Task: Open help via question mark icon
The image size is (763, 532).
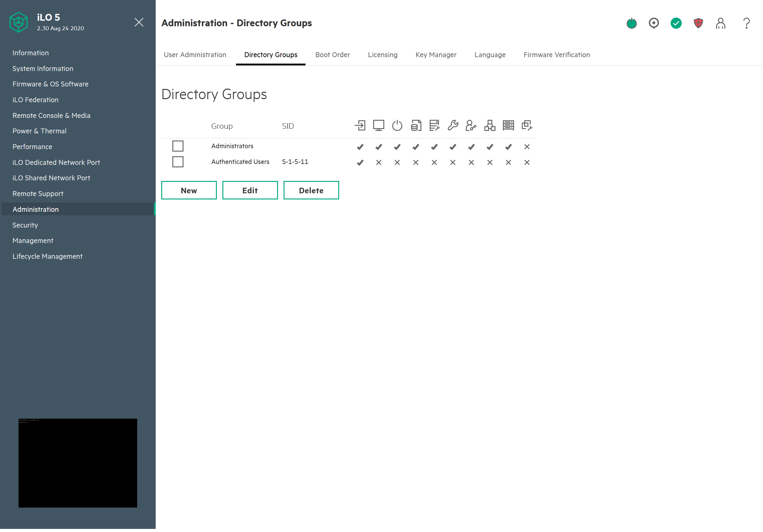Action: 746,23
